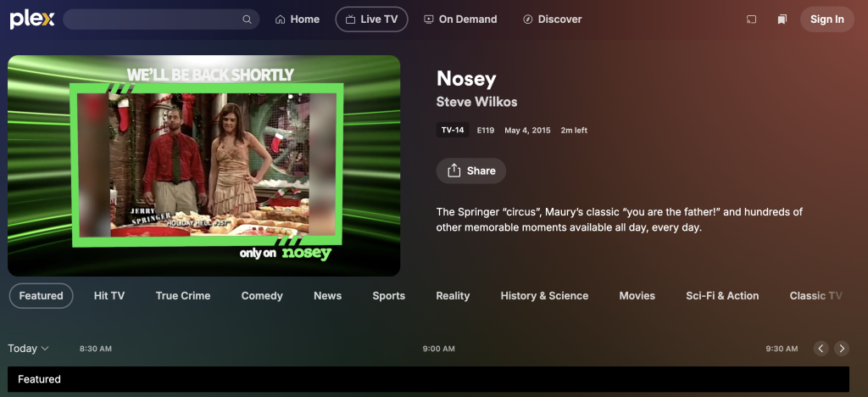Choose the Sci-Fi & Action category
868x397 pixels.
point(722,296)
